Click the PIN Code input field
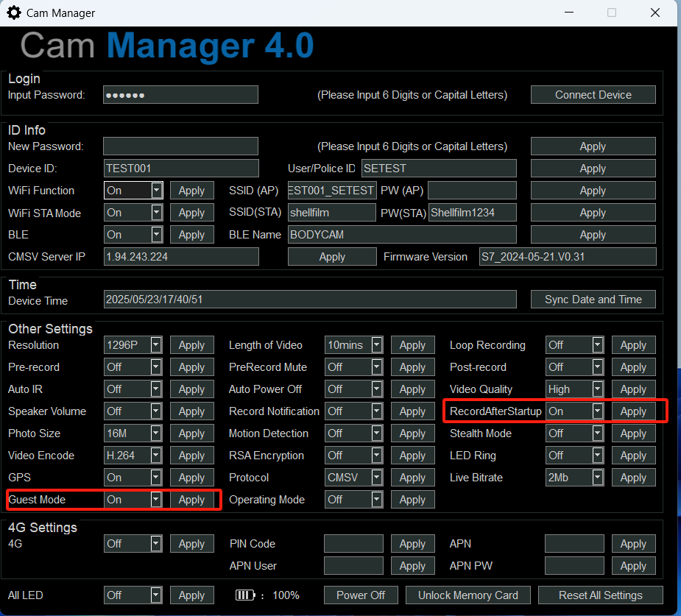The image size is (681, 616). 353,543
